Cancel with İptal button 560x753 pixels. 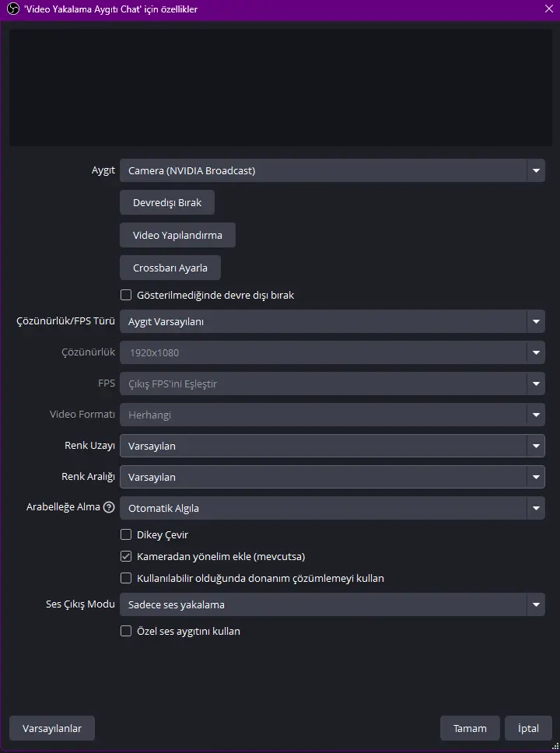(528, 729)
